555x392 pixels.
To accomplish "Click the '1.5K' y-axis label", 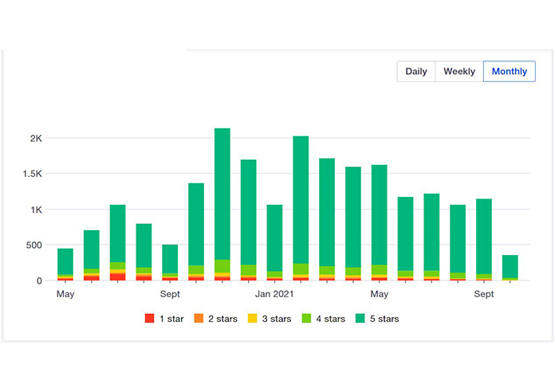I will pyautogui.click(x=33, y=174).
